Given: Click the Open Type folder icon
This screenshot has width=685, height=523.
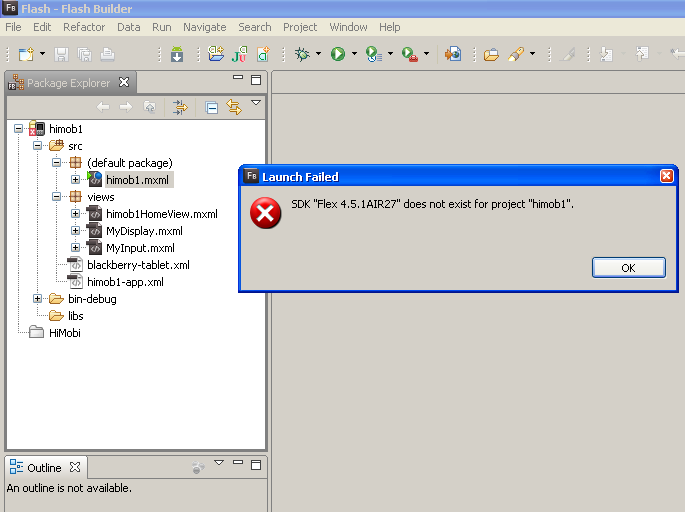Looking at the screenshot, I should coord(491,55).
